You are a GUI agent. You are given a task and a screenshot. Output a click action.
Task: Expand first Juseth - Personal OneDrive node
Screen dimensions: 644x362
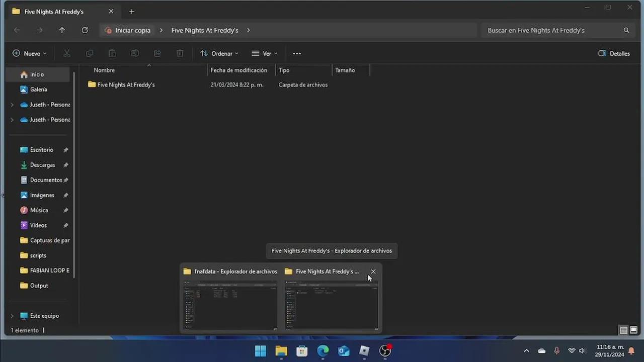pyautogui.click(x=12, y=105)
